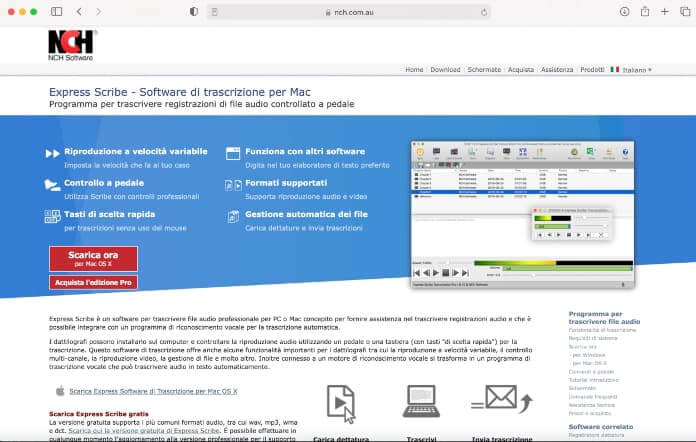The height and width of the screenshot is (442, 696).
Task: Show Safari tab overview icon
Action: coord(685,12)
